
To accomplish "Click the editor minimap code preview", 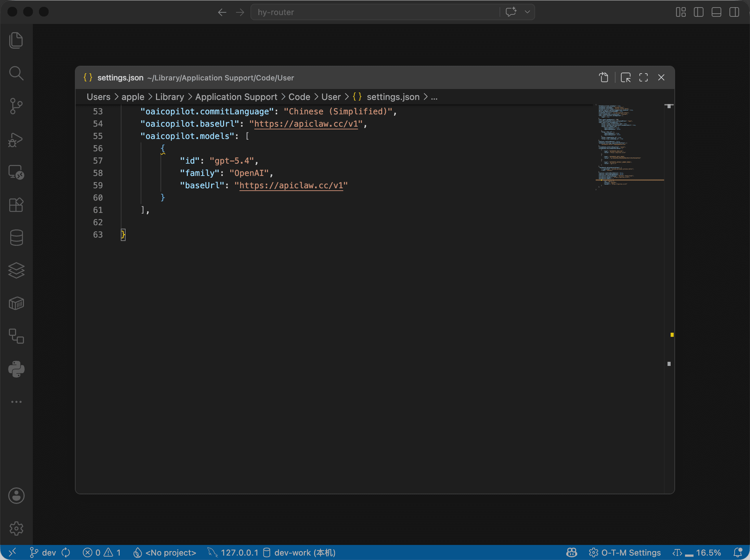I will coord(629,147).
